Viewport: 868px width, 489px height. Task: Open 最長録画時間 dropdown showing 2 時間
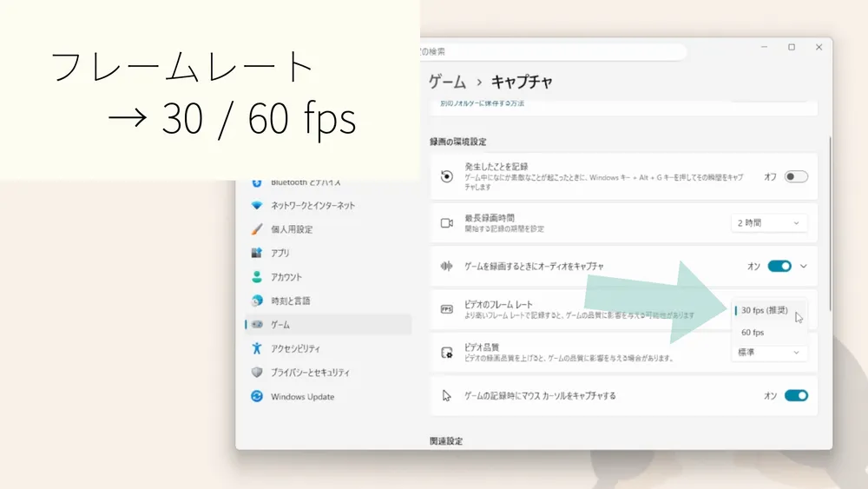(x=768, y=222)
